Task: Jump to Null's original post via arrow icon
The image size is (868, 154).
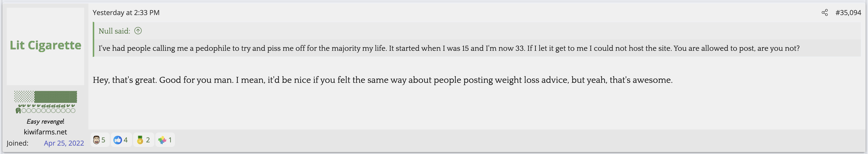Action: 138,31
